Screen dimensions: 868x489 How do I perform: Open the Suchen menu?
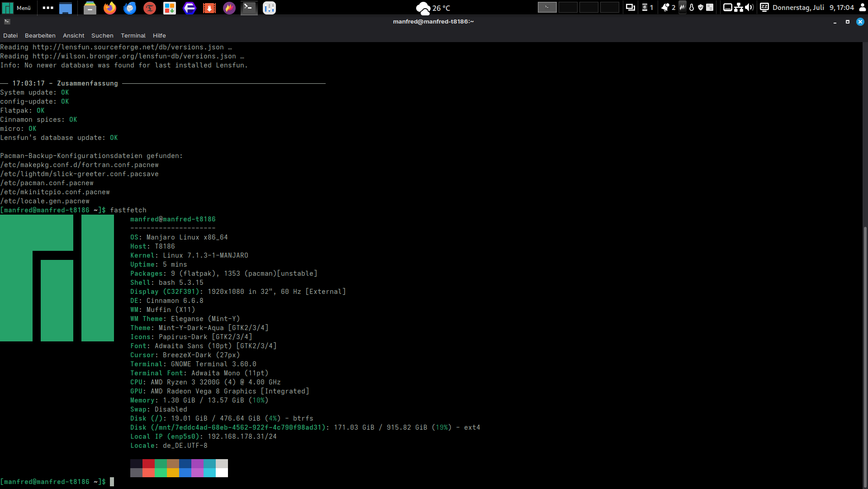[x=102, y=35]
